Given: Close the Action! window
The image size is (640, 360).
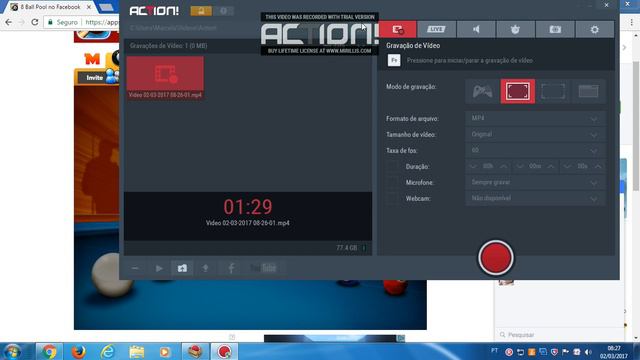Looking at the screenshot, I should (607, 5).
